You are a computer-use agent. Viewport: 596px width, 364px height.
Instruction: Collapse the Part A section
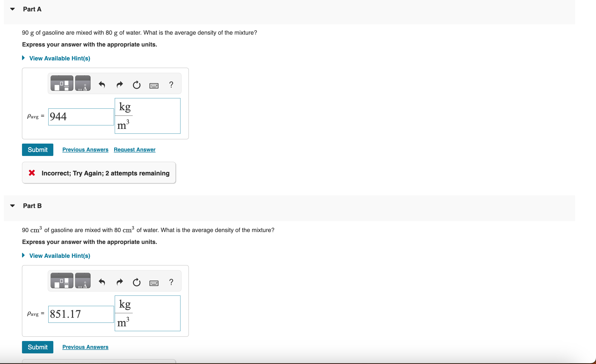[12, 9]
